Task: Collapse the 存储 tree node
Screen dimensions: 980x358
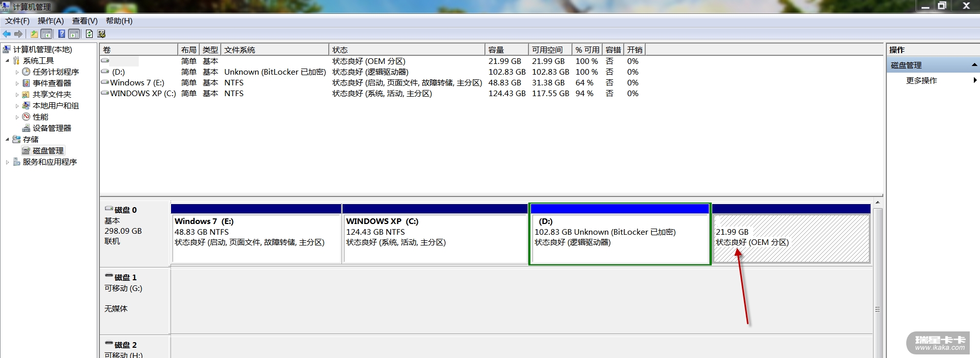Action: 7,139
